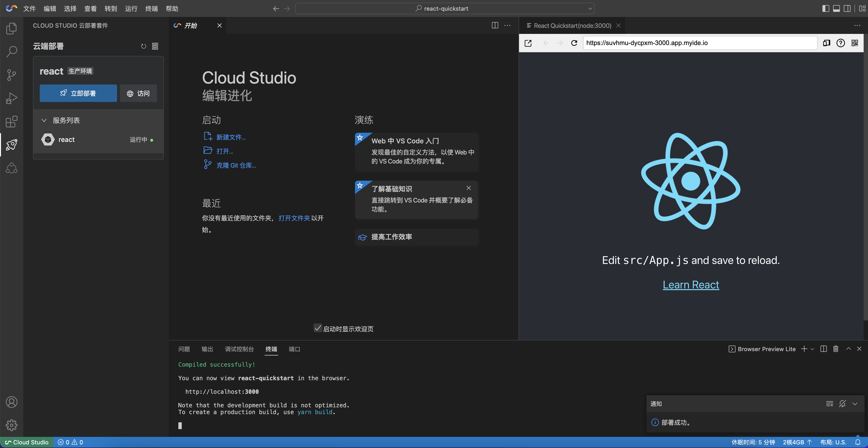This screenshot has width=868, height=448.
Task: Open the 文件 menu
Action: (x=29, y=8)
